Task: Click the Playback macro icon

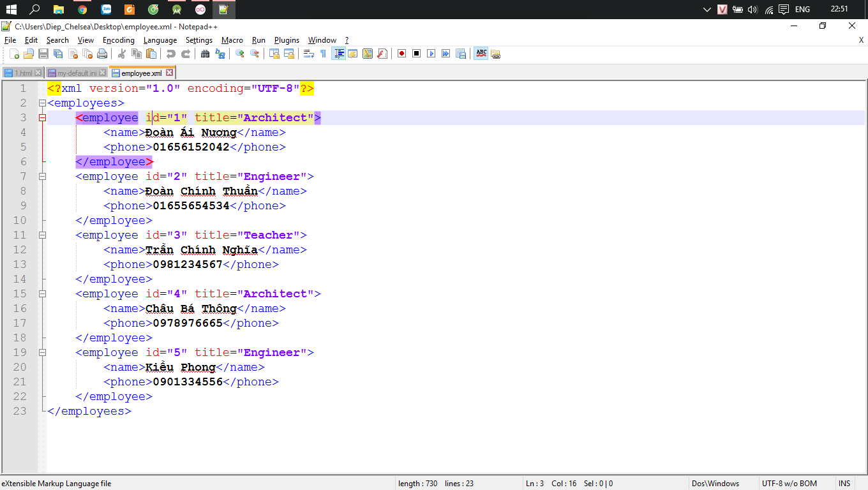Action: [431, 54]
